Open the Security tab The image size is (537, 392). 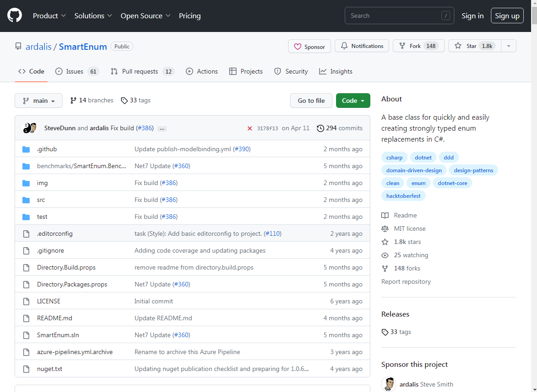tap(291, 71)
